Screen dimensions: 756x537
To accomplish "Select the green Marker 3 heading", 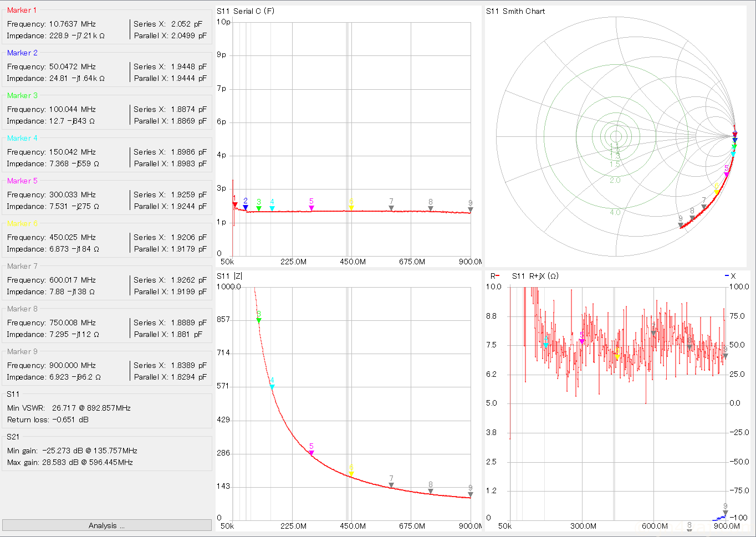I will 22,95.
